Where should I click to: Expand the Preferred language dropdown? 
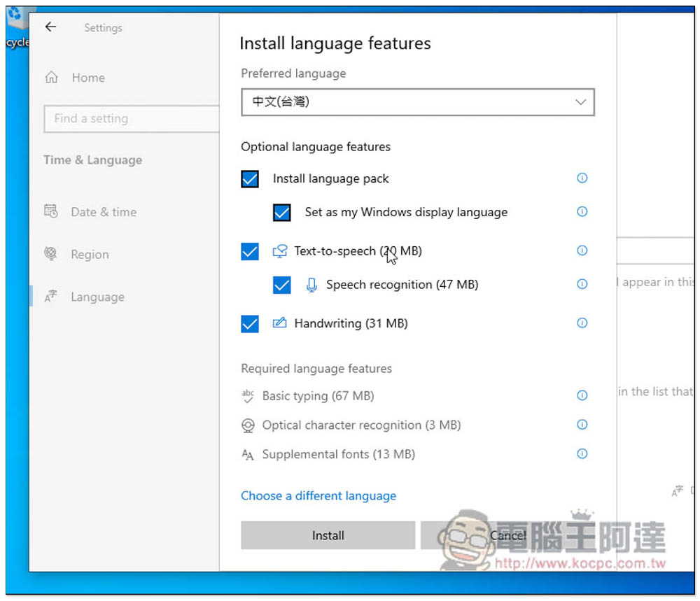point(417,102)
